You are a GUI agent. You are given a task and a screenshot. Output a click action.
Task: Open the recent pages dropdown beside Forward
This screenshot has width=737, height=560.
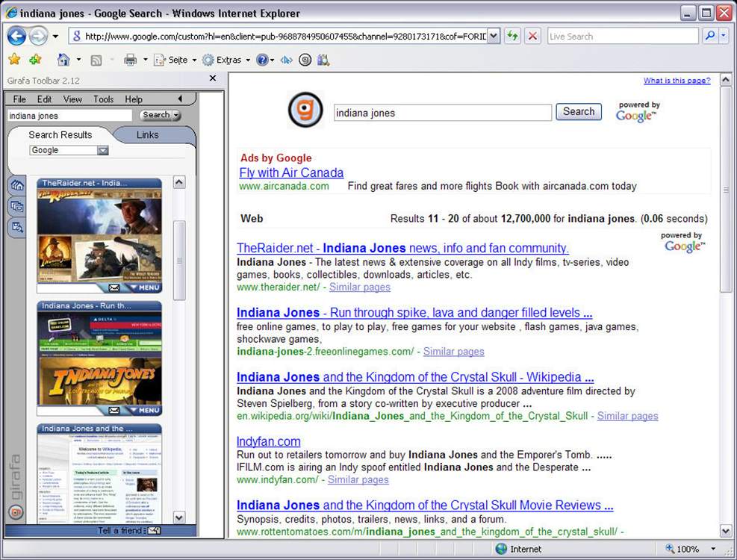[x=55, y=36]
